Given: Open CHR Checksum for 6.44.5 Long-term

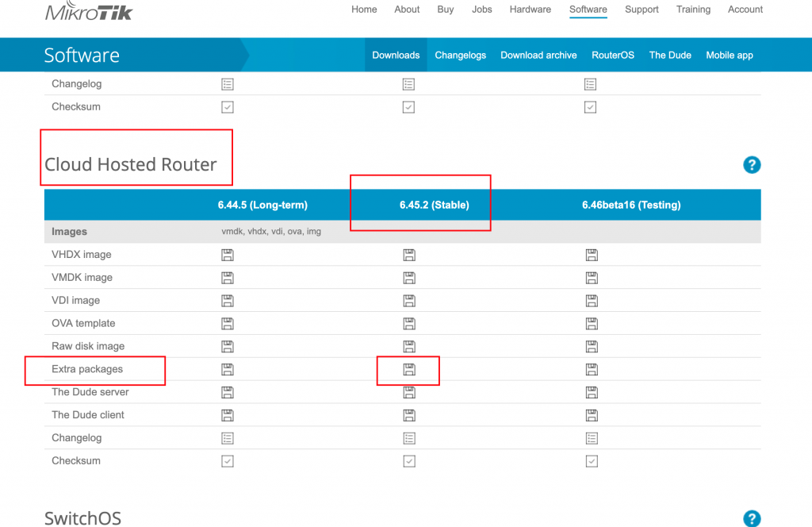Looking at the screenshot, I should [x=228, y=461].
